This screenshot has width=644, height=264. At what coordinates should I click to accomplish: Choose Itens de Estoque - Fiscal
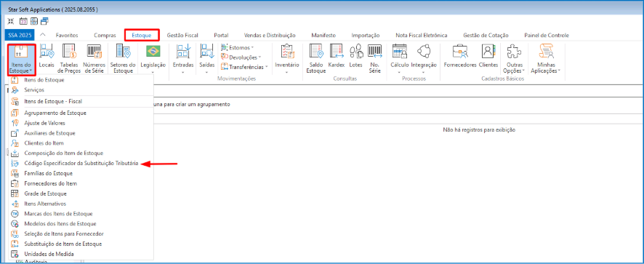[x=81, y=101]
